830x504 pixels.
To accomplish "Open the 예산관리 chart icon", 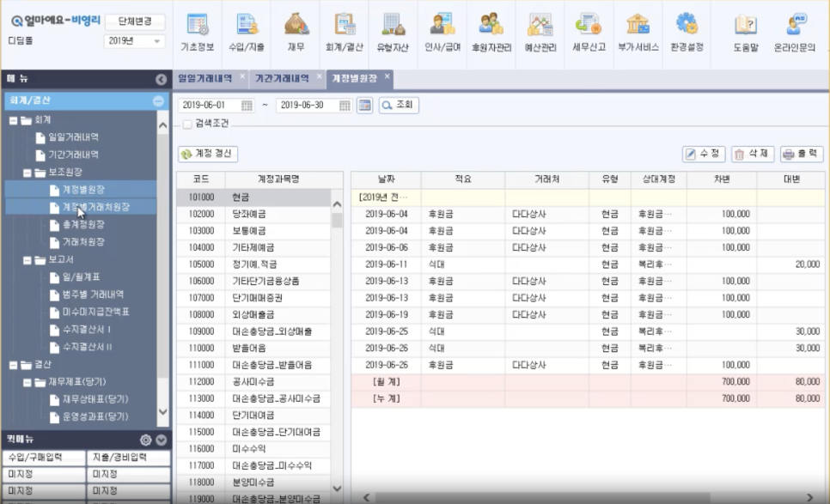I will (540, 33).
